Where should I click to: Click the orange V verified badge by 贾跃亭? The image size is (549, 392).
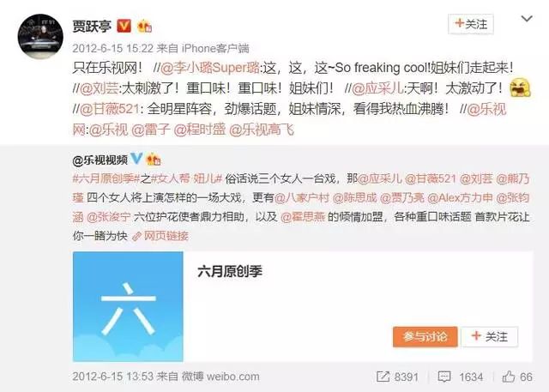[124, 26]
